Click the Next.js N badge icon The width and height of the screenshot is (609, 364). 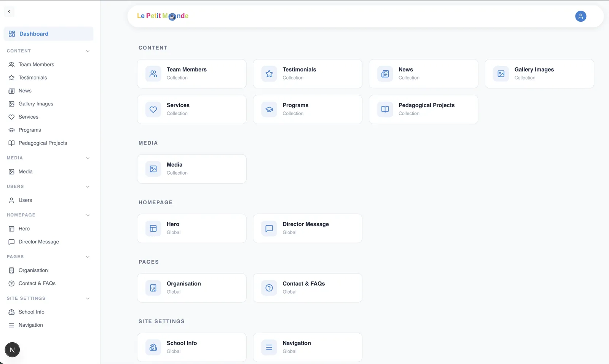pos(12,350)
